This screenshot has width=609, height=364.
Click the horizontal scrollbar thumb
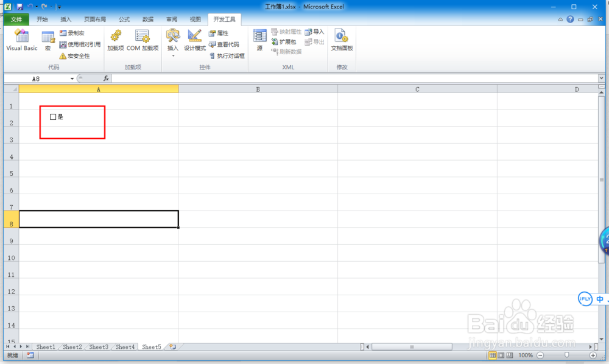(412, 346)
